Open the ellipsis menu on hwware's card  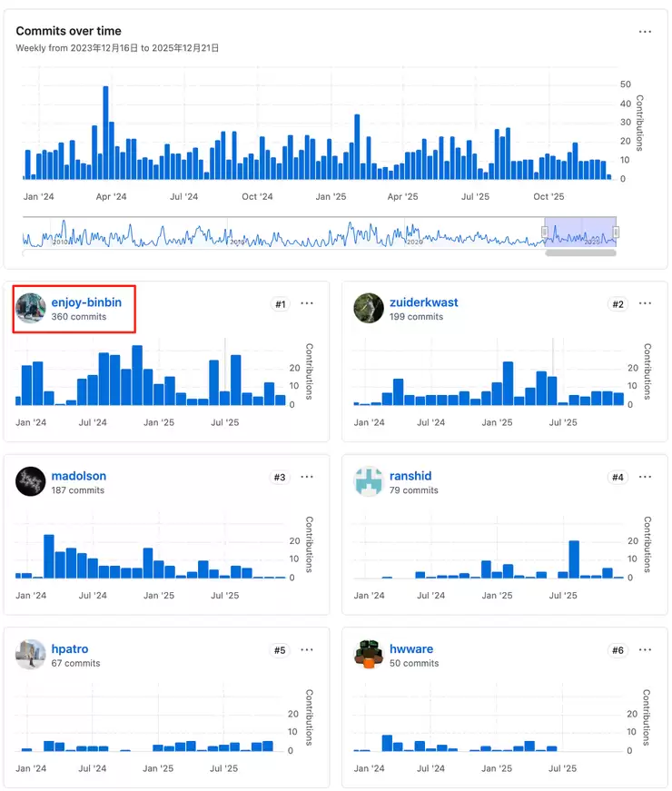[x=645, y=650]
